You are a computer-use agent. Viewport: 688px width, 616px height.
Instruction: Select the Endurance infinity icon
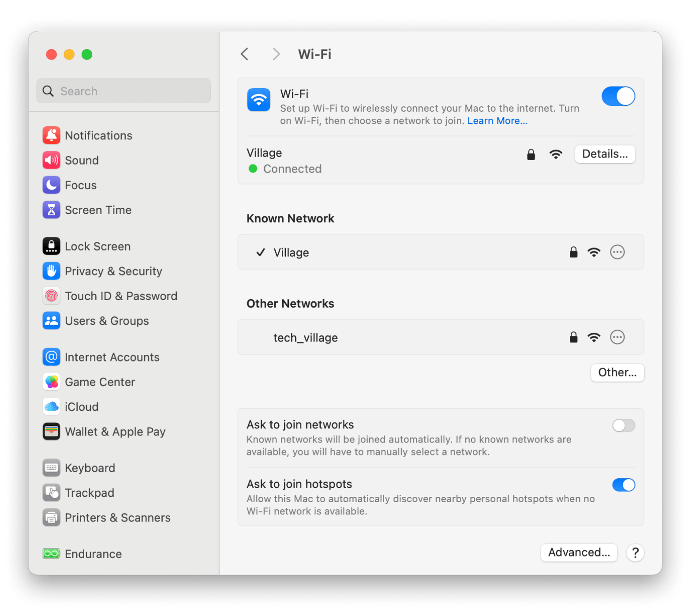pyautogui.click(x=51, y=553)
